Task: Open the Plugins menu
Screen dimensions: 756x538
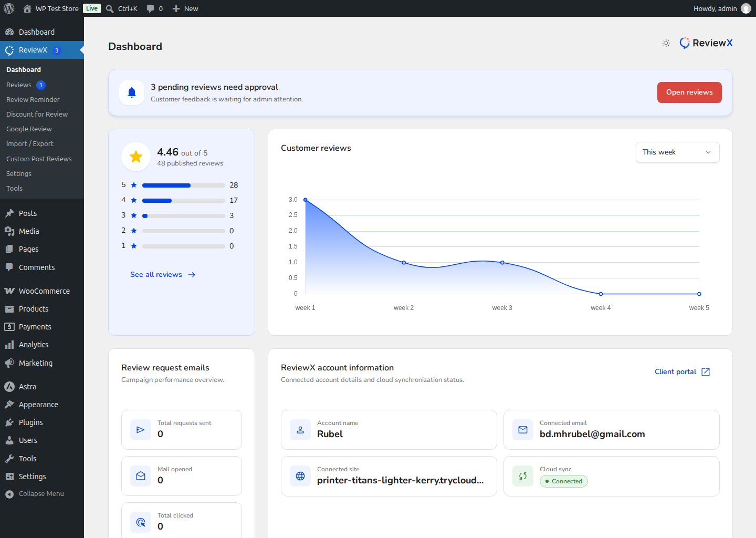Action: point(42,422)
